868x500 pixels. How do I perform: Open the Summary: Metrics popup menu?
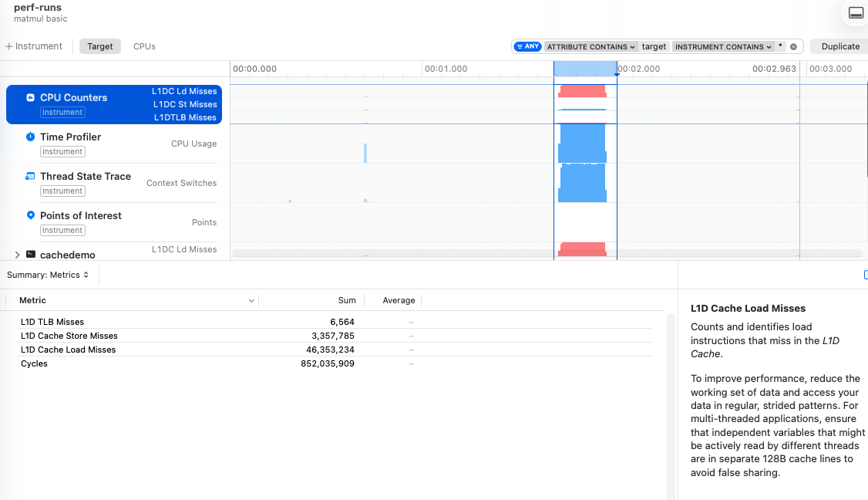[48, 275]
